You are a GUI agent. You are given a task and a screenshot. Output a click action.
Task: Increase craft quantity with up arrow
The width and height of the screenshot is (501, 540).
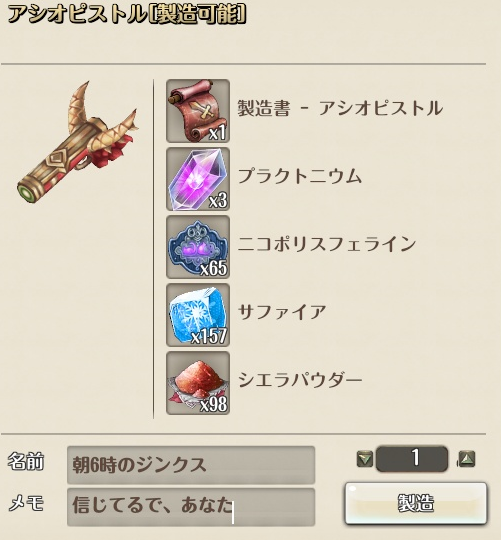tap(467, 459)
